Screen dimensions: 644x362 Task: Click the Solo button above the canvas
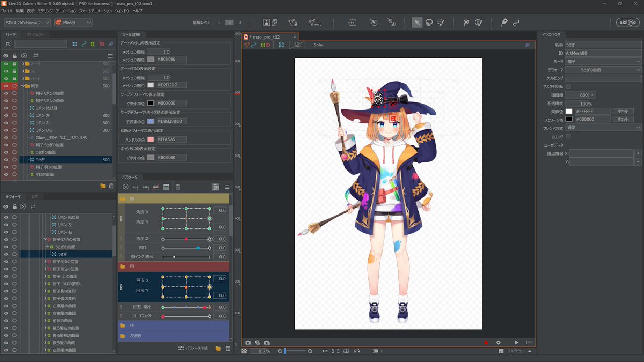coord(317,45)
